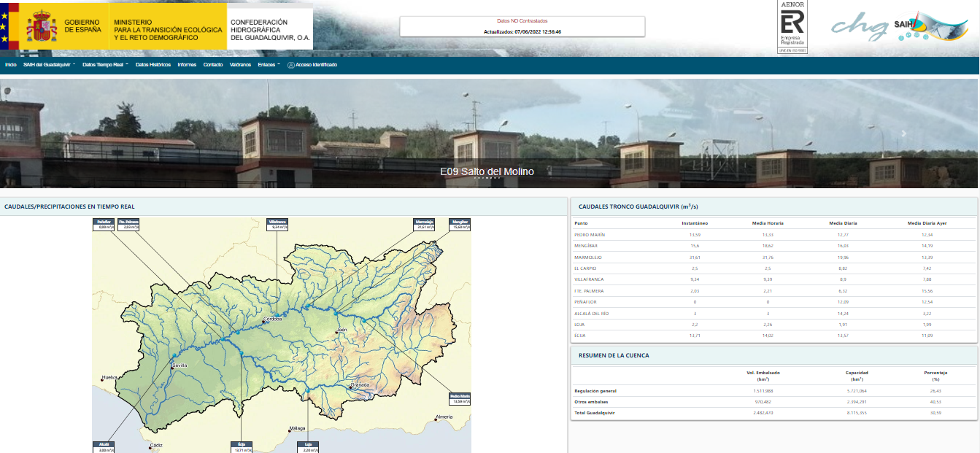Expand the Datos Tiempo Real dropdown
This screenshot has height=453, width=980.
point(105,65)
